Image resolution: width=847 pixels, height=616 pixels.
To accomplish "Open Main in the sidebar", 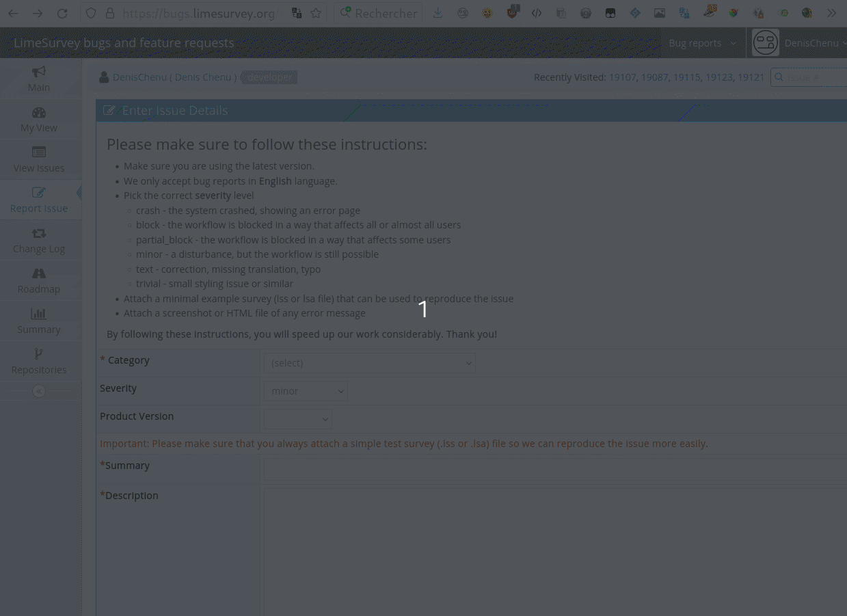I will click(x=39, y=79).
